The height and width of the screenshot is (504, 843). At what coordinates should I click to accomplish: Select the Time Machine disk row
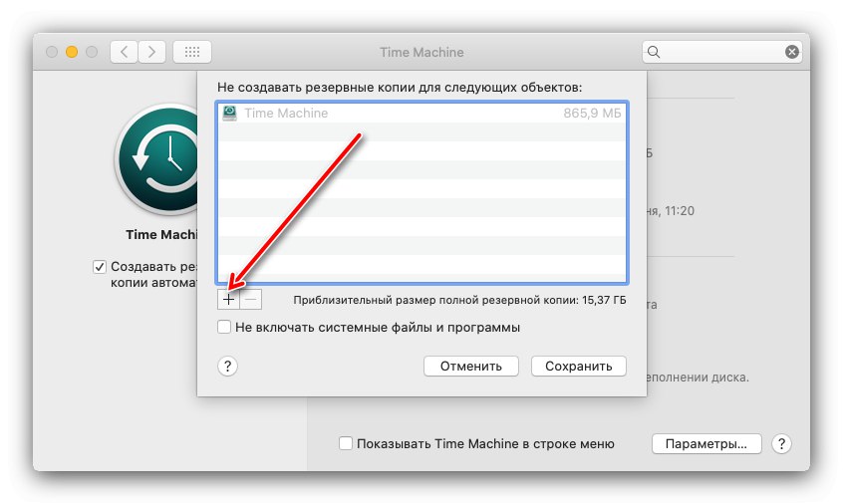coord(421,113)
